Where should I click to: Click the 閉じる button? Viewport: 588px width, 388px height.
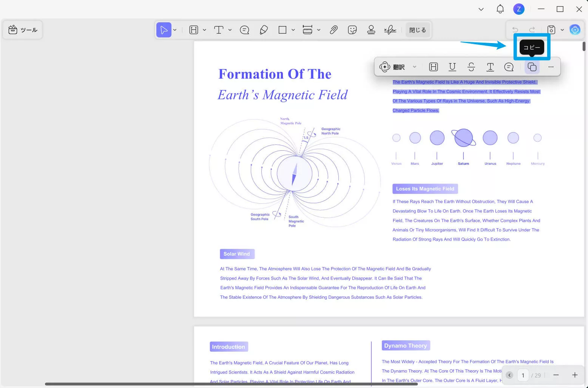pyautogui.click(x=418, y=30)
